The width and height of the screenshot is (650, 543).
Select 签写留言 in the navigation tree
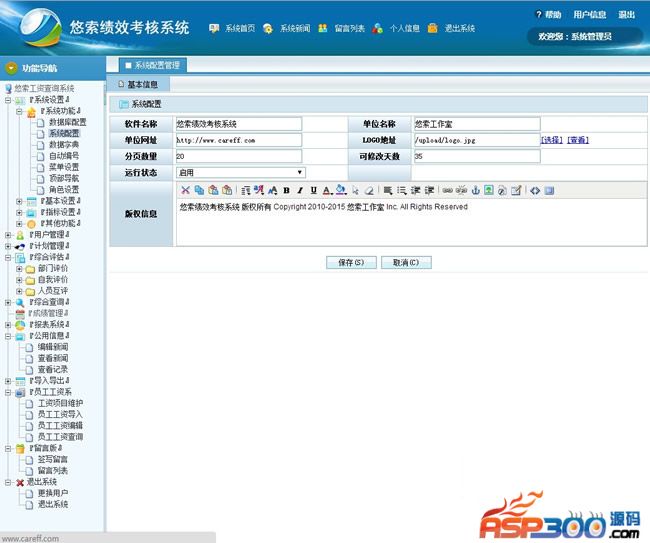[53, 459]
